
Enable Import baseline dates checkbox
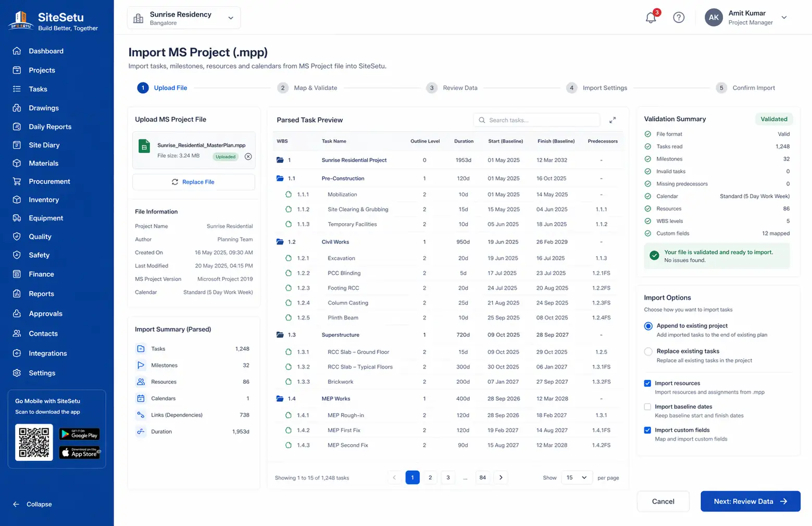point(647,407)
